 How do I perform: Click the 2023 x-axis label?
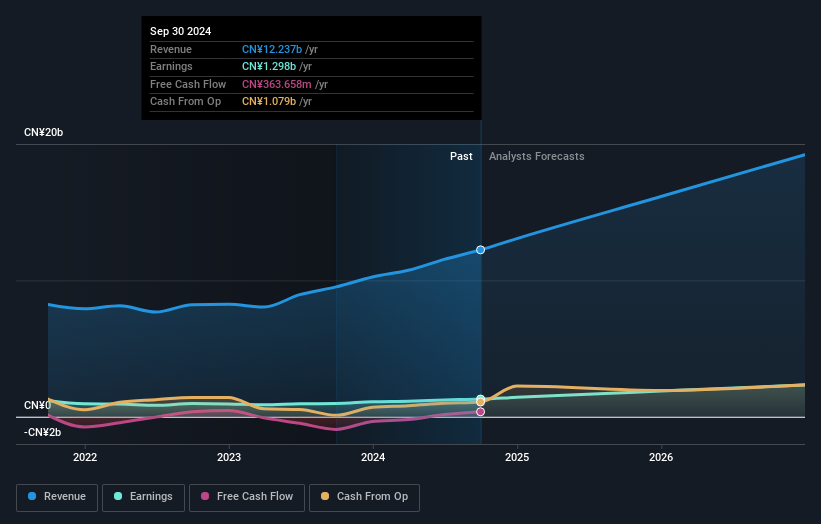tap(229, 457)
